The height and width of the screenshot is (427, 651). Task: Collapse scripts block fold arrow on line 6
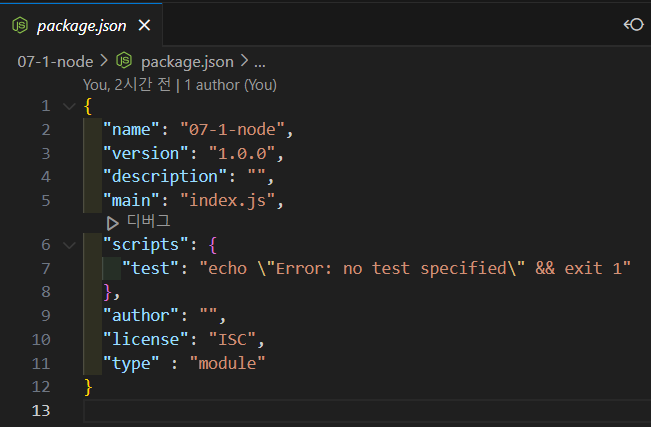click(x=69, y=245)
